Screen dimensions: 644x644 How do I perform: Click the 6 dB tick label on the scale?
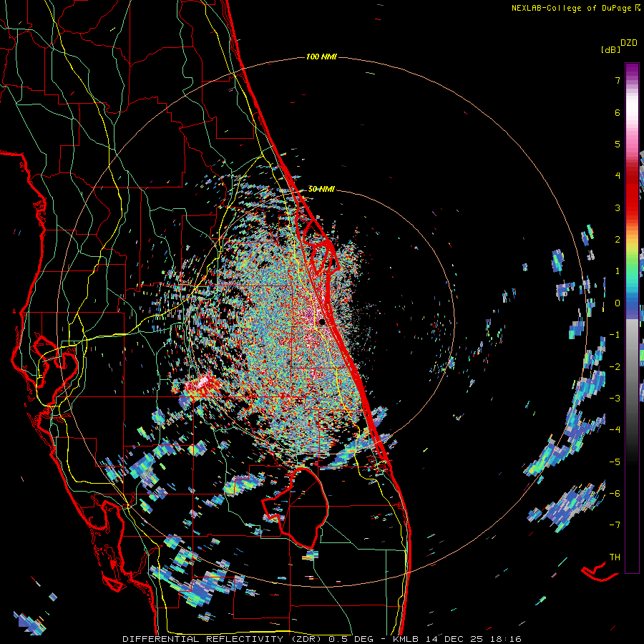[x=618, y=112]
